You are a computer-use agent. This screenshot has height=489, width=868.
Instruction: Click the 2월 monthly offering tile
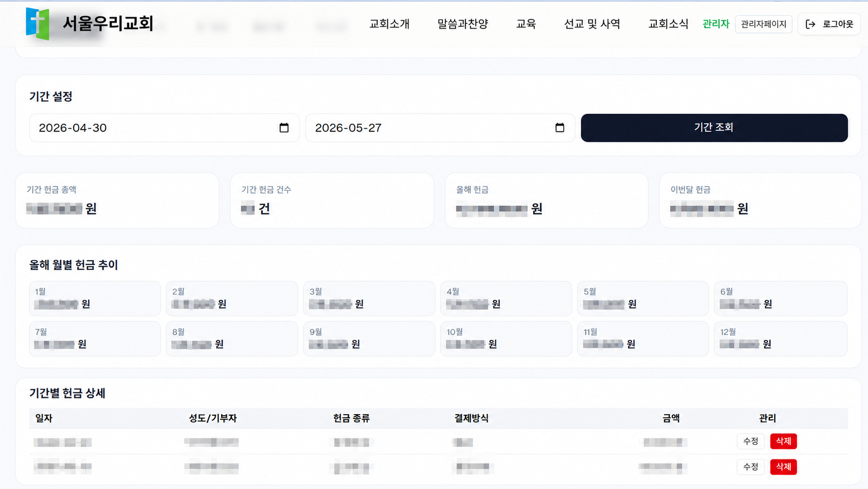[x=232, y=298]
